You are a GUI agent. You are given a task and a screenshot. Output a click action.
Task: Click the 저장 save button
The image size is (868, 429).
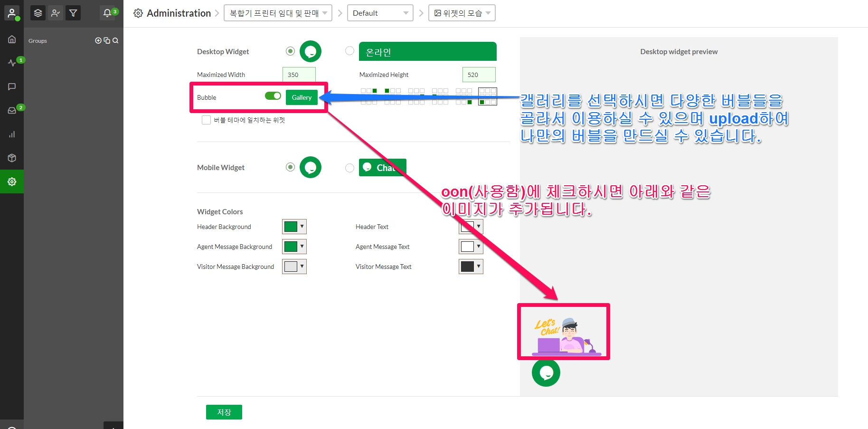[x=224, y=412]
